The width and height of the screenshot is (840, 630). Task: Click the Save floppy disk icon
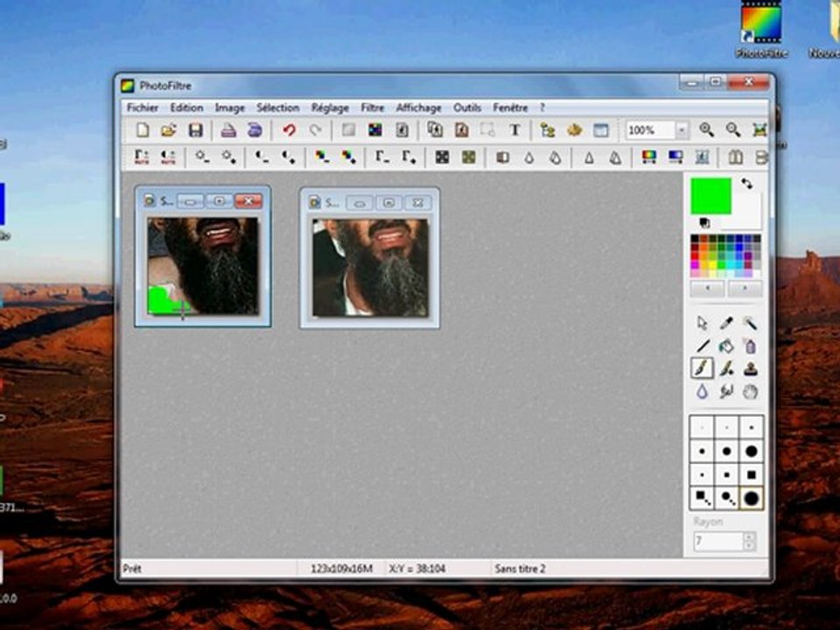coord(195,129)
